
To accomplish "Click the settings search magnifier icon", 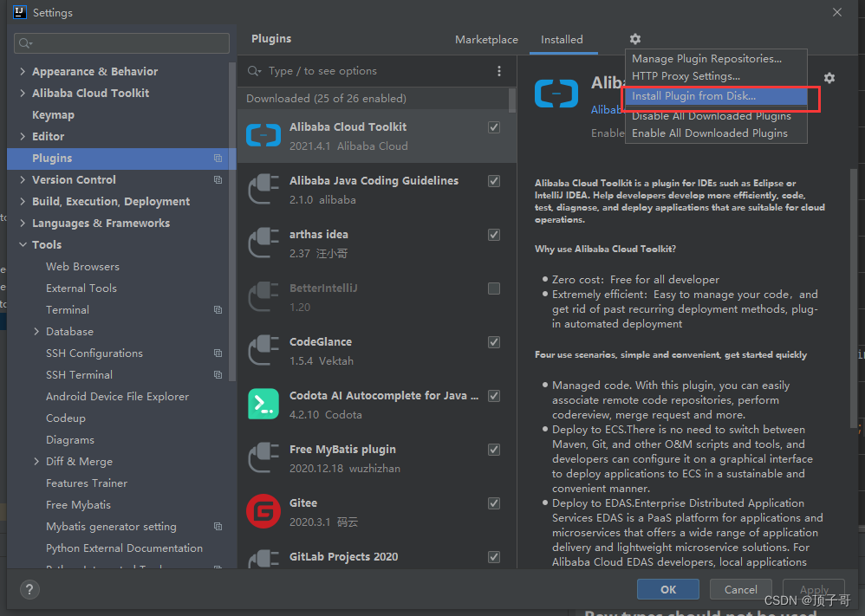I will tap(25, 43).
